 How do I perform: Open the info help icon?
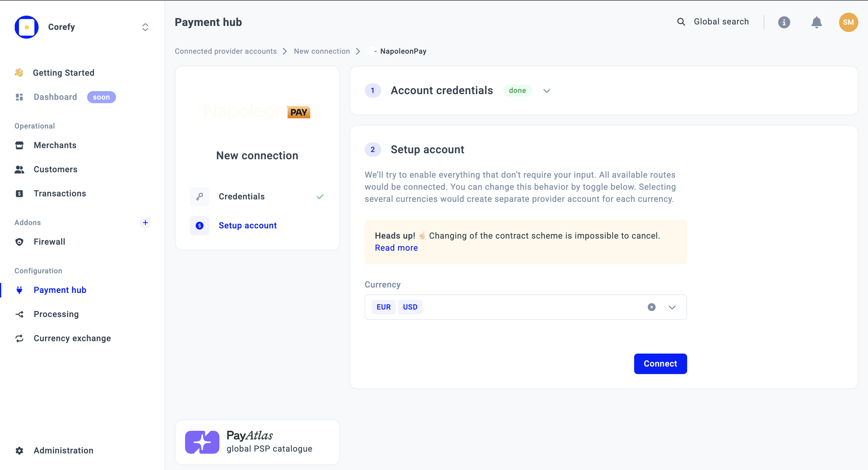pyautogui.click(x=784, y=22)
